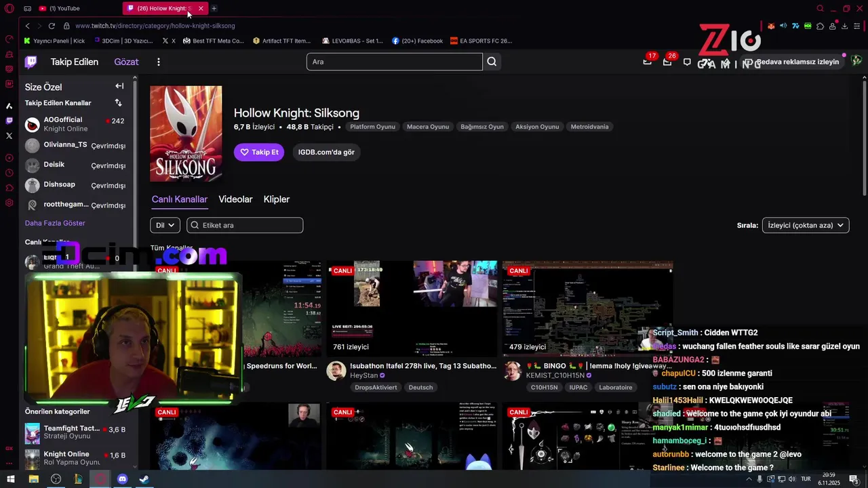Open the Twitch user avatar menu
This screenshot has height=488, width=868.
tap(857, 61)
